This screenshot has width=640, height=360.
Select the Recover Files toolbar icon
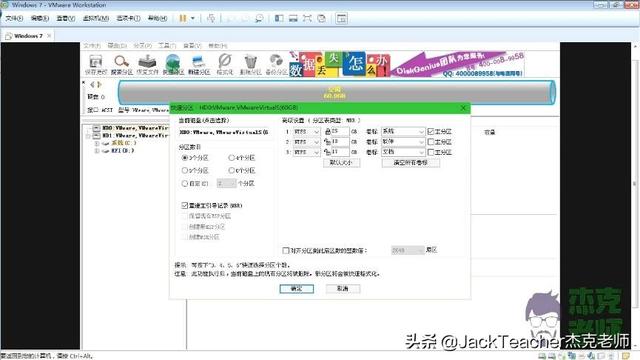point(147,64)
